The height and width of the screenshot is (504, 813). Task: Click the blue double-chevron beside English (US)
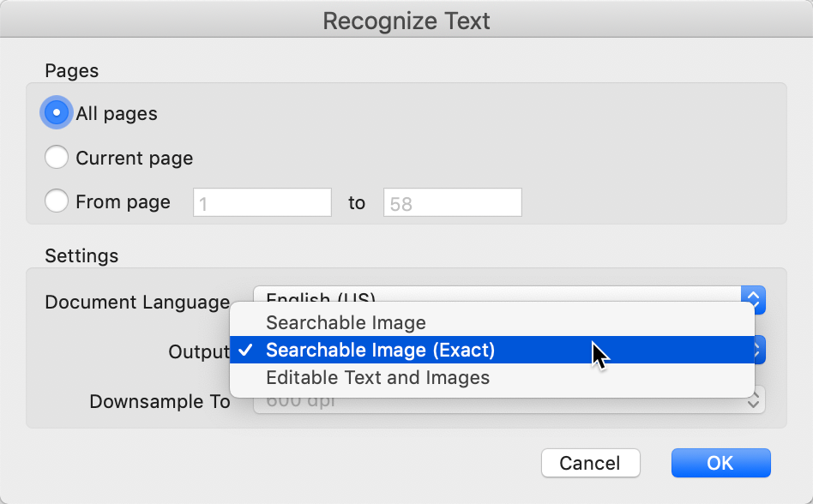click(x=751, y=300)
